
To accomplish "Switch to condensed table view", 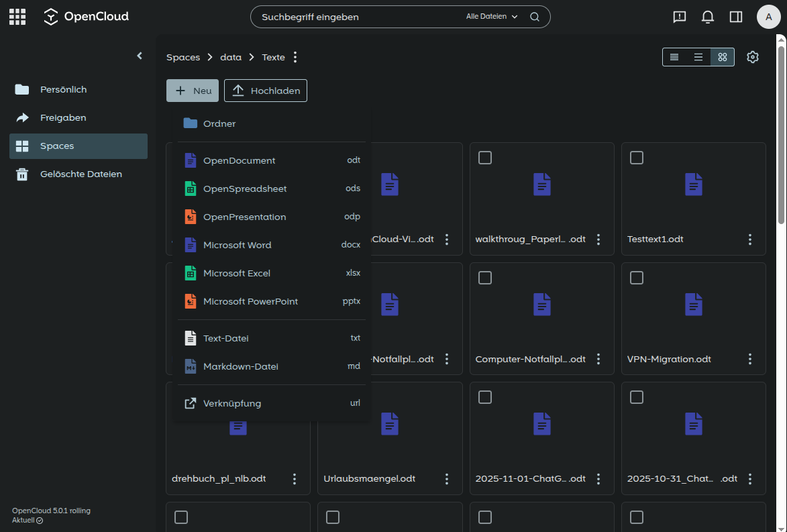I will (x=674, y=57).
